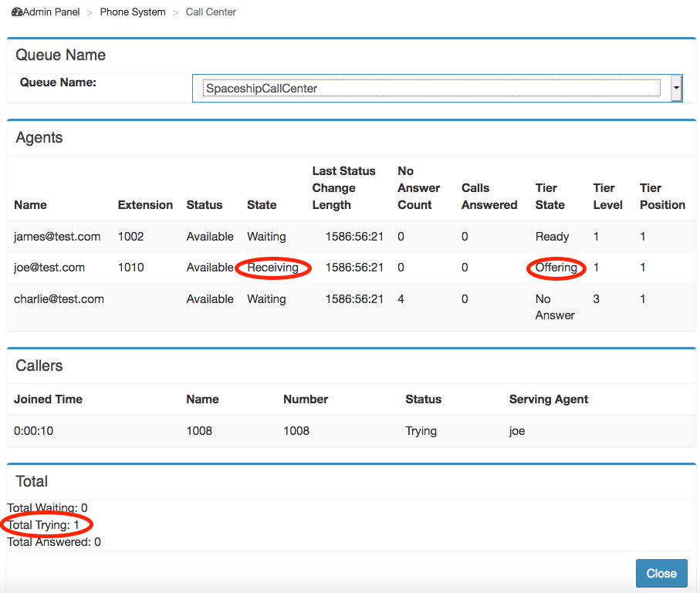
Task: Click the Tier State column header
Action: pyautogui.click(x=550, y=197)
